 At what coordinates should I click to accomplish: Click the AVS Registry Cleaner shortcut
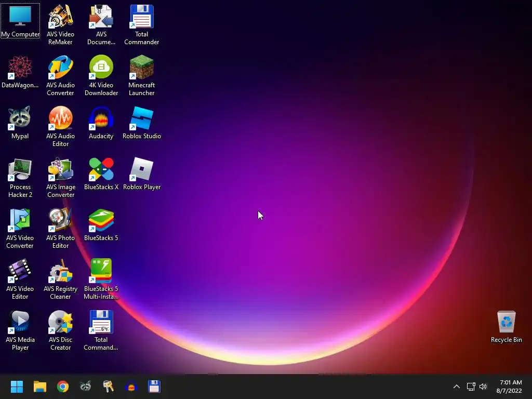point(60,279)
